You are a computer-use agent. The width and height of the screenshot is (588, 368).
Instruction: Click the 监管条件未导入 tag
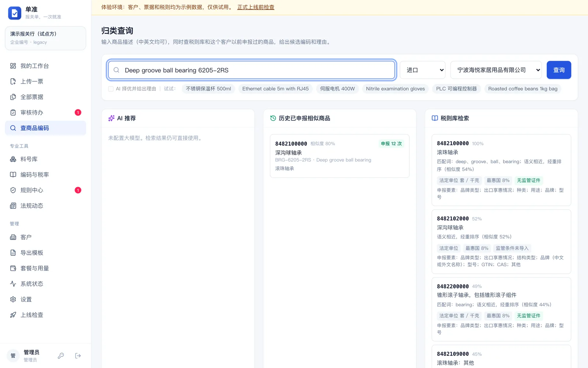tap(512, 248)
